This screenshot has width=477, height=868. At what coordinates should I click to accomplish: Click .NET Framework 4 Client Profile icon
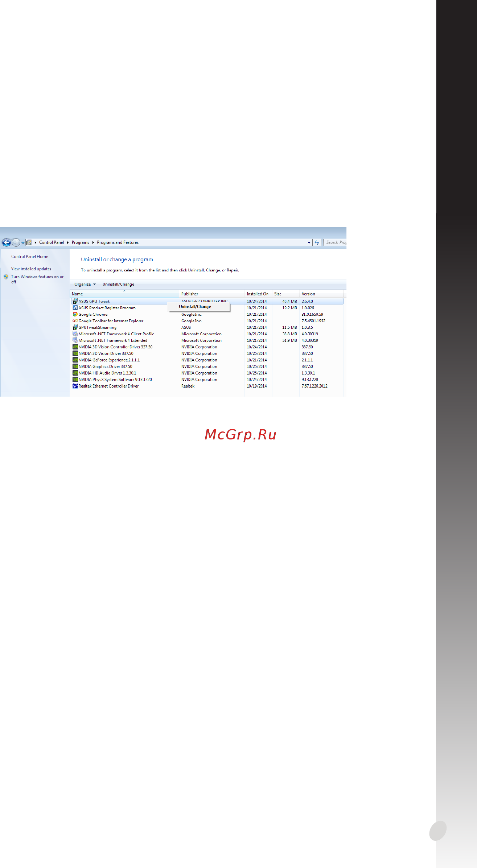coord(75,334)
